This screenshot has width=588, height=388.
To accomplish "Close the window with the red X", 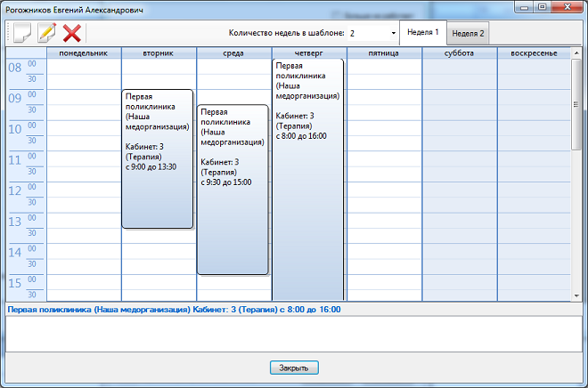I will [x=568, y=7].
